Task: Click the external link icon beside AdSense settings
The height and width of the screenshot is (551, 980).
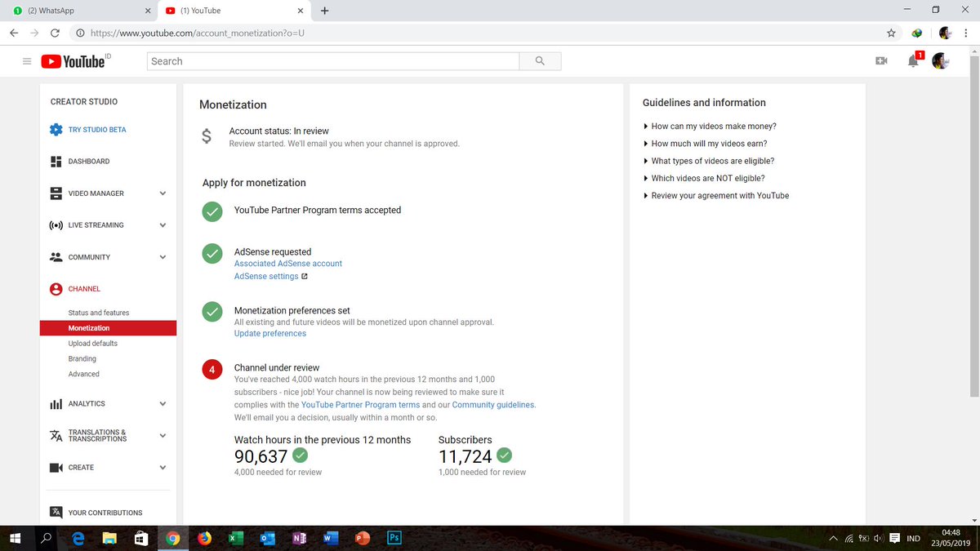Action: click(x=305, y=277)
